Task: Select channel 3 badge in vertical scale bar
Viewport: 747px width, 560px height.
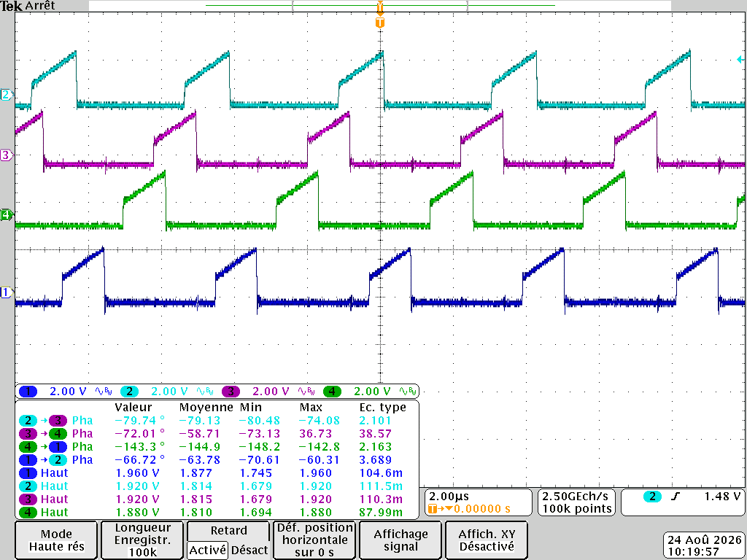Action: click(231, 392)
